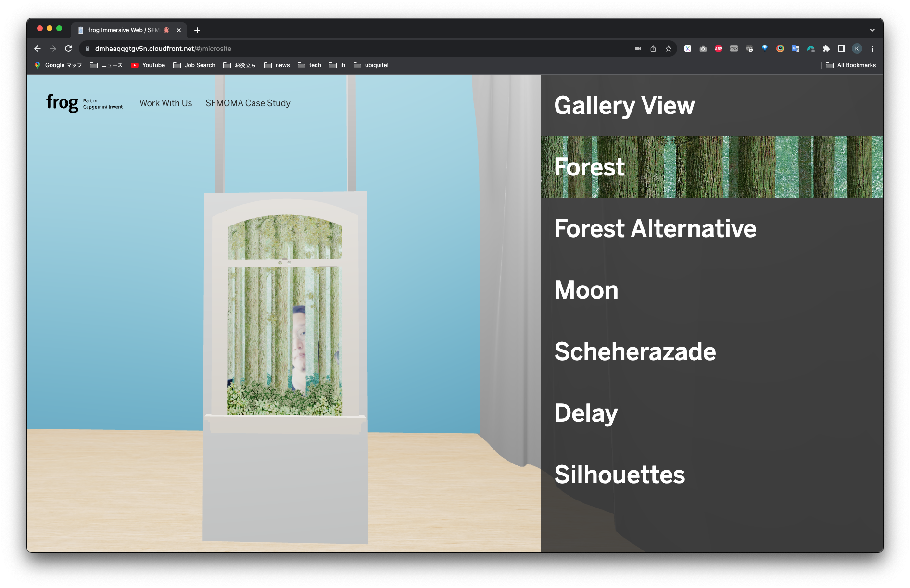Open the Google マップ bookmark

(x=58, y=65)
